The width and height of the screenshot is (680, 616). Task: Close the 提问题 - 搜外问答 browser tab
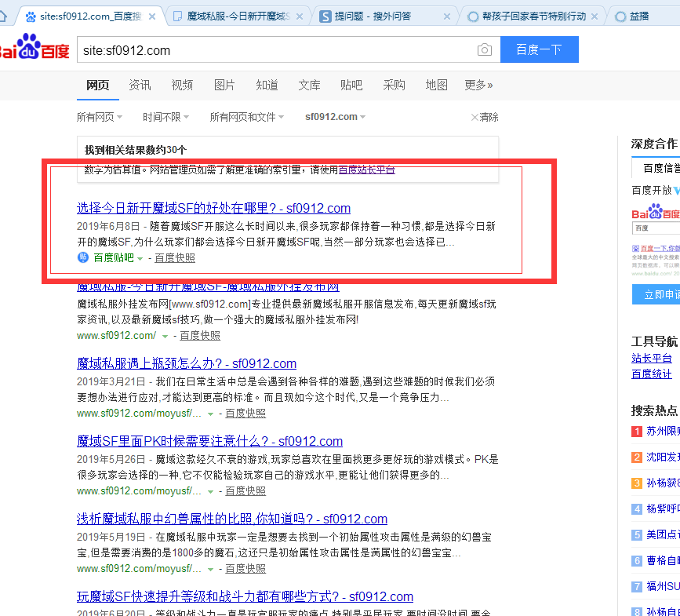pyautogui.click(x=447, y=16)
